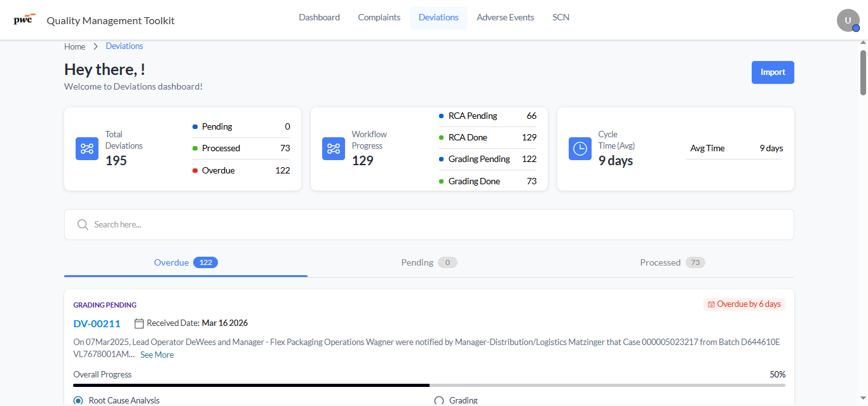
Task: Click the calendar icon beside Received Date
Action: click(x=139, y=323)
